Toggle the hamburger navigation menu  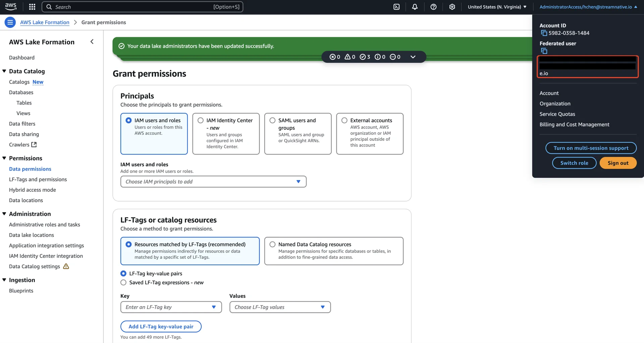click(10, 22)
